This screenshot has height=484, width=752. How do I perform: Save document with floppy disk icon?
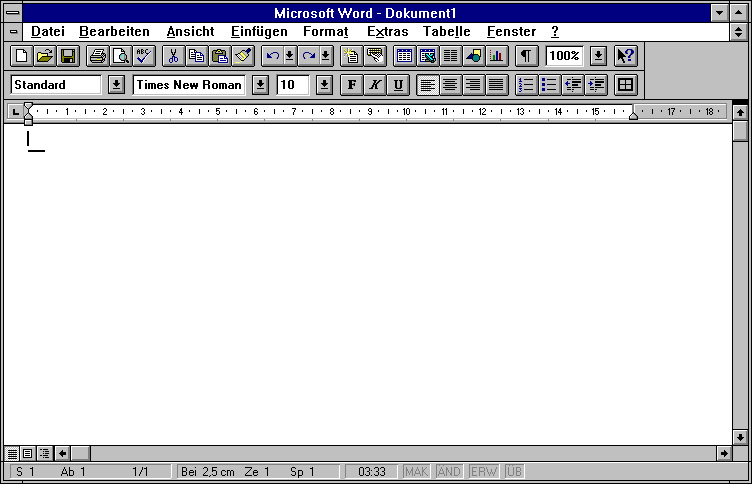[68, 56]
